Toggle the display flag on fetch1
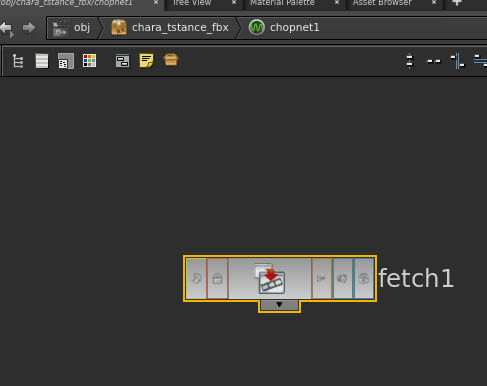487x386 pixels. 364,278
